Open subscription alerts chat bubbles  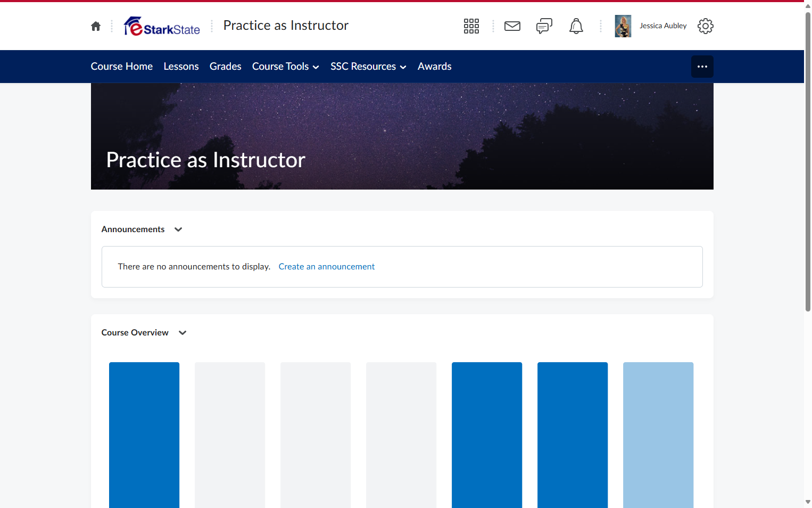544,26
